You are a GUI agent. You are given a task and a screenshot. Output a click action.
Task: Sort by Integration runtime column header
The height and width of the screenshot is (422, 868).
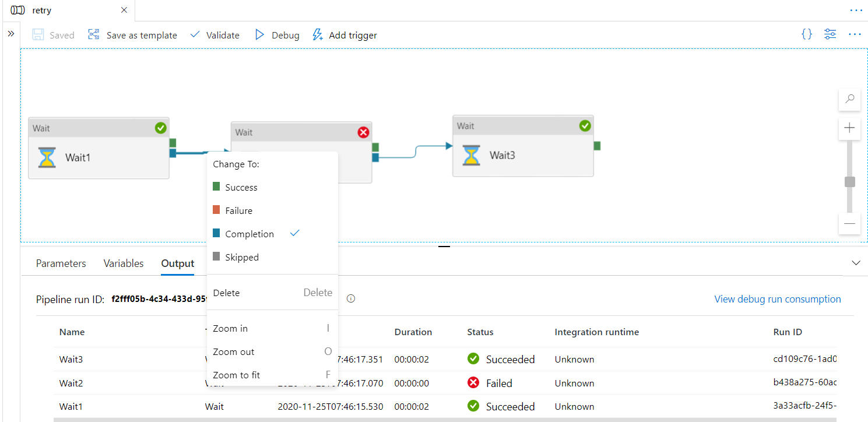(x=597, y=332)
